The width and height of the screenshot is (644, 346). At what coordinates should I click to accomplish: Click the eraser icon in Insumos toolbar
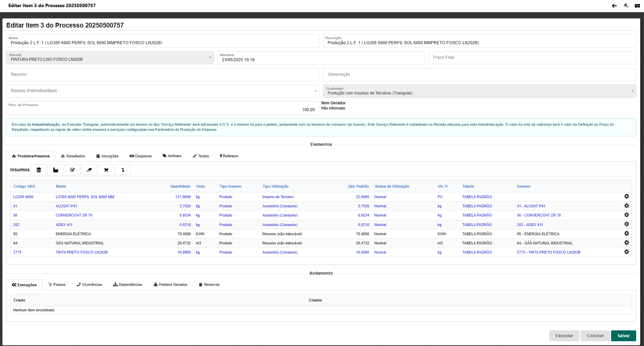pos(89,170)
